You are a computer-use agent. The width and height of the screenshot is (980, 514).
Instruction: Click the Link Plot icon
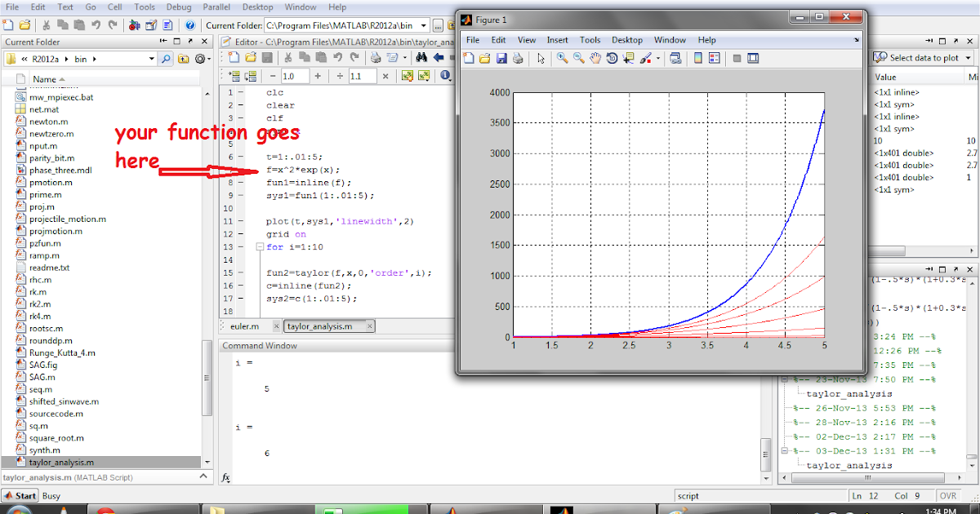tap(675, 58)
